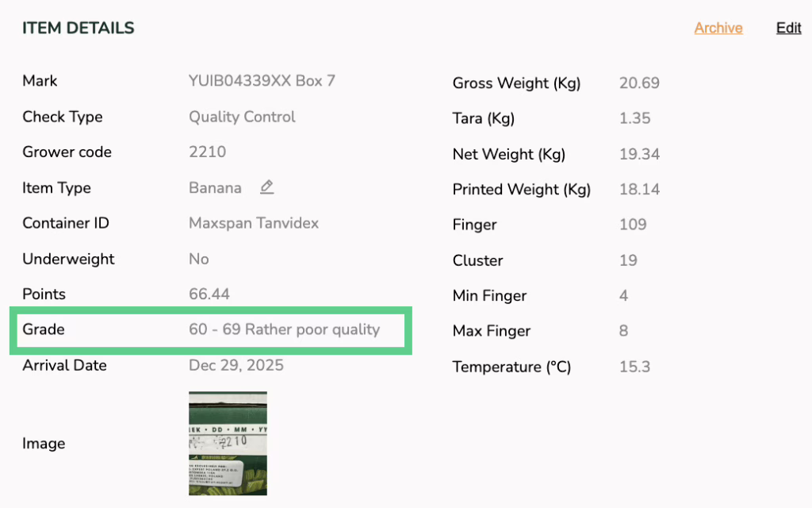Image resolution: width=812 pixels, height=508 pixels.
Task: Click the Mark value YUIB04339XX Box 7
Action: tap(262, 81)
